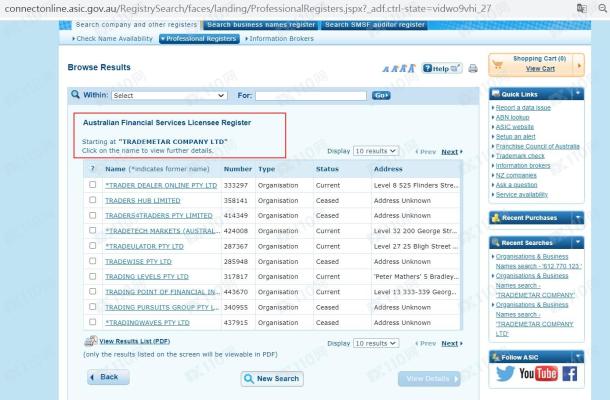This screenshot has width=610, height=400.
Task: Open the top Display results dropdown
Action: pyautogui.click(x=375, y=151)
